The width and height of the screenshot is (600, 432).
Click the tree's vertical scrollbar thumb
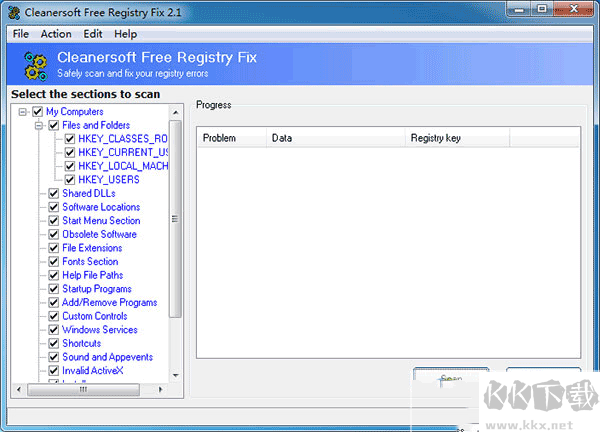point(175,218)
